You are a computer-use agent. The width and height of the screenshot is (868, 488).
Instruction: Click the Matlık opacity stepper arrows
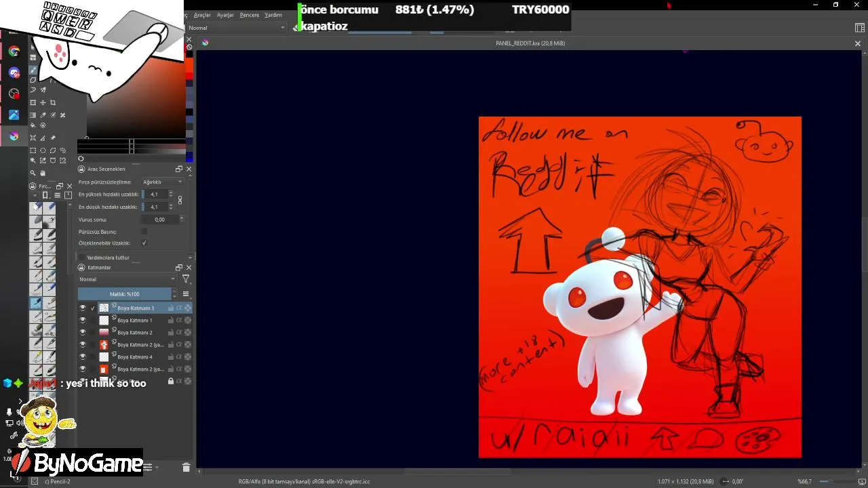pyautogui.click(x=174, y=293)
